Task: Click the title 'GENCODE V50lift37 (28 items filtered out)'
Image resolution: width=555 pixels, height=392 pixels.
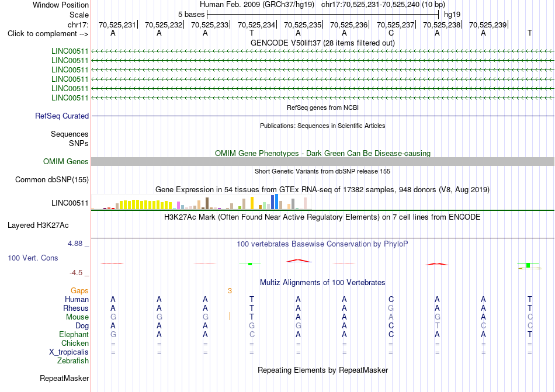Action: pyautogui.click(x=323, y=43)
